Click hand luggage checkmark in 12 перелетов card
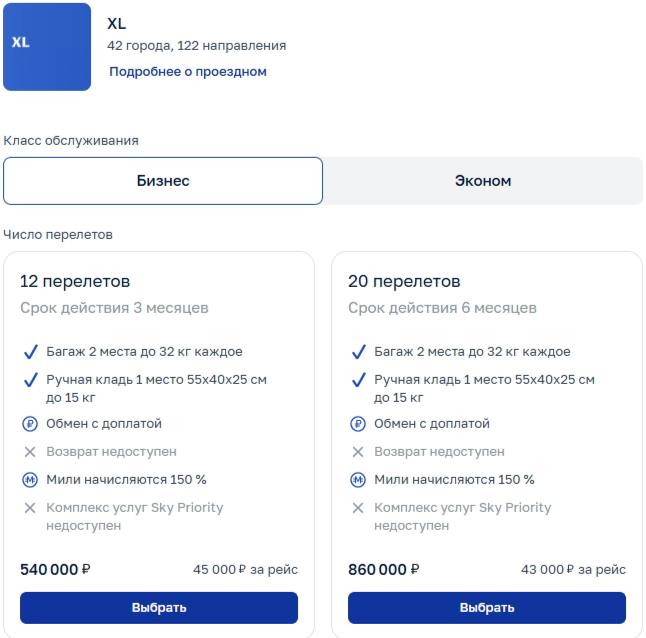 (30, 380)
